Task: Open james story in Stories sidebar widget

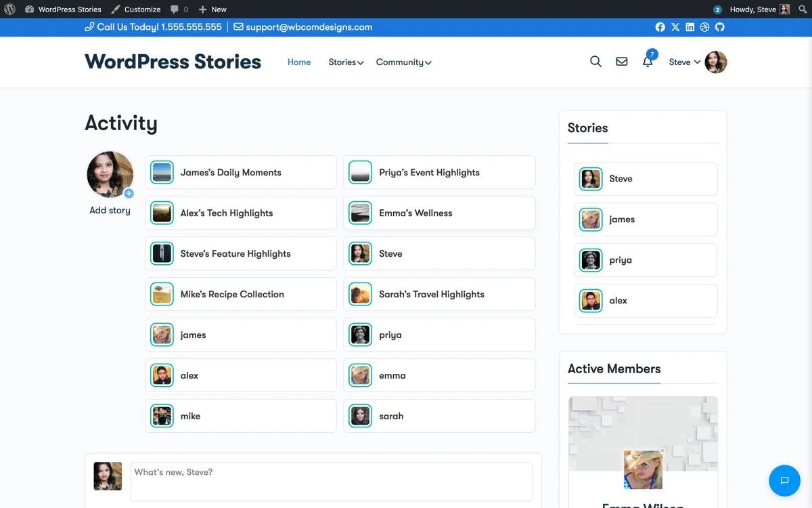Action: (x=646, y=219)
